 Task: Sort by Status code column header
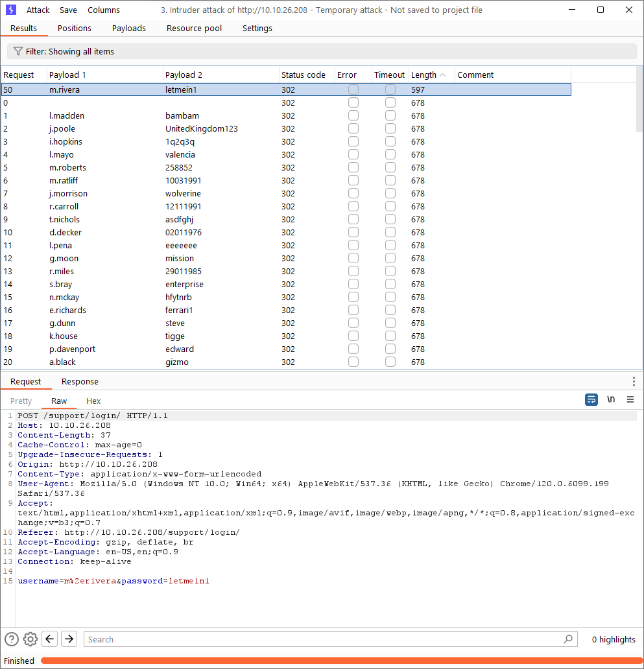[x=307, y=75]
